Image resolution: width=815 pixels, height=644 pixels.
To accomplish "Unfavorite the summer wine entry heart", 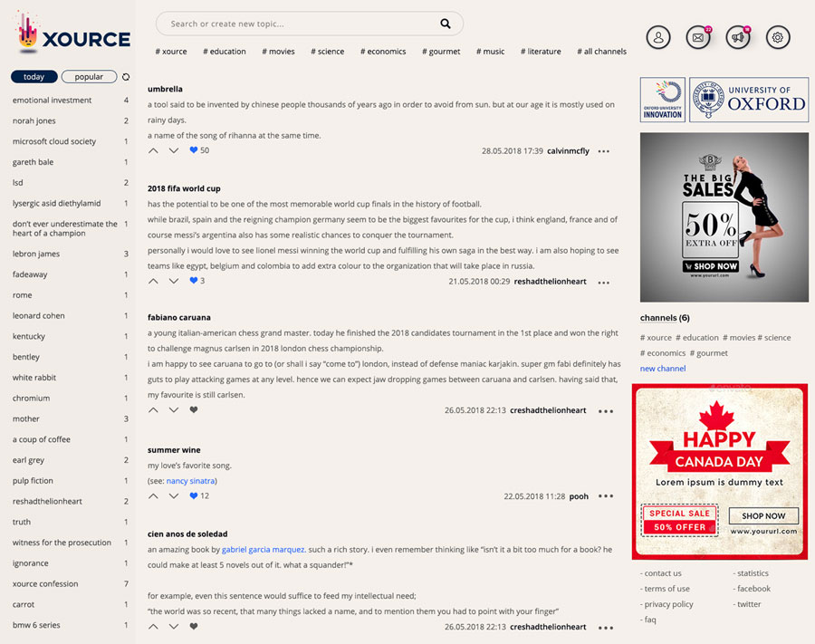I will pyautogui.click(x=194, y=496).
